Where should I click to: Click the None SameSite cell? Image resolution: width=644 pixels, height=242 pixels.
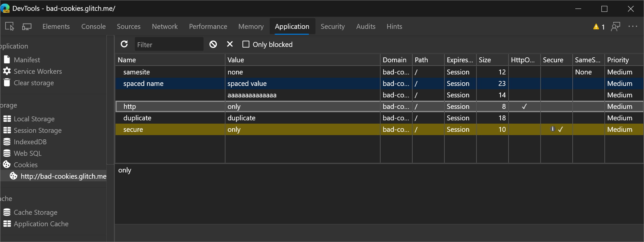(x=588, y=72)
